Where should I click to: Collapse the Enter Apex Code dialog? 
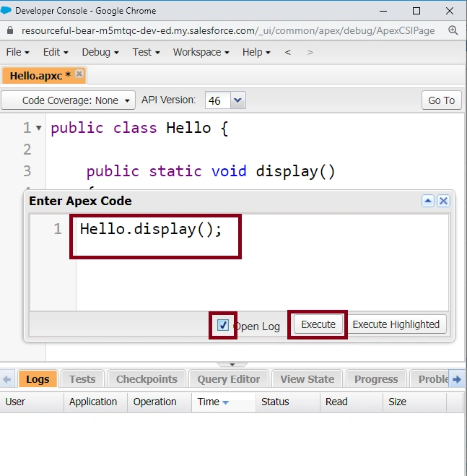(428, 201)
